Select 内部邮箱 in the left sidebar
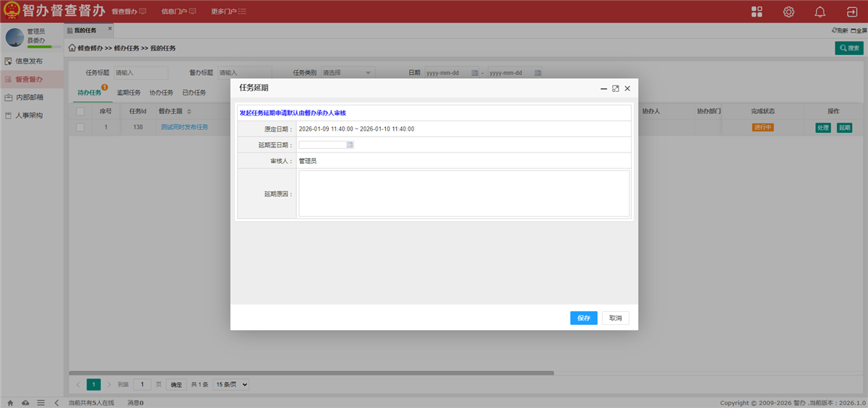868x408 pixels. coord(29,97)
